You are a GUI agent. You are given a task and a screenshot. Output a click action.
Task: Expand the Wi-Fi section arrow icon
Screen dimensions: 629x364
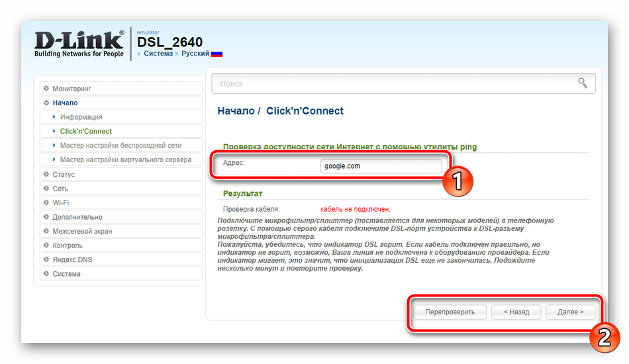pyautogui.click(x=46, y=203)
